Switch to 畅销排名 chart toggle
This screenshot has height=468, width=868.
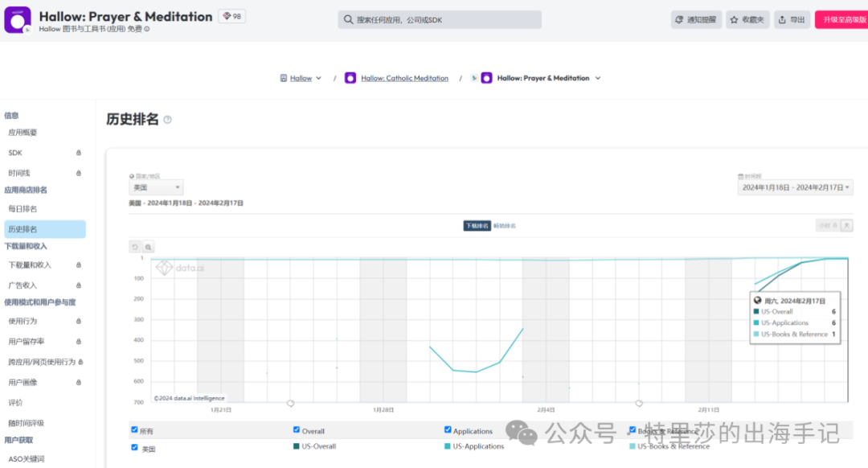(505, 226)
